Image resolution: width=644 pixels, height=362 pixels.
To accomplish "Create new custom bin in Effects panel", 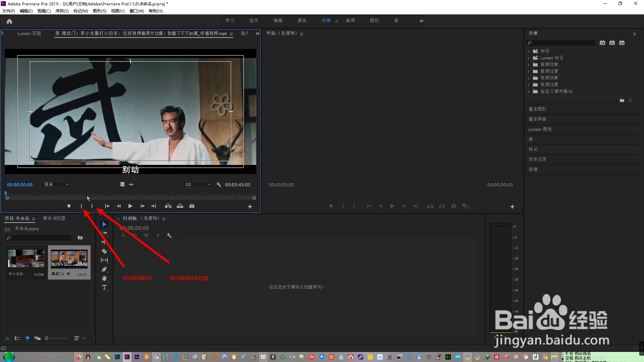I will 622,101.
